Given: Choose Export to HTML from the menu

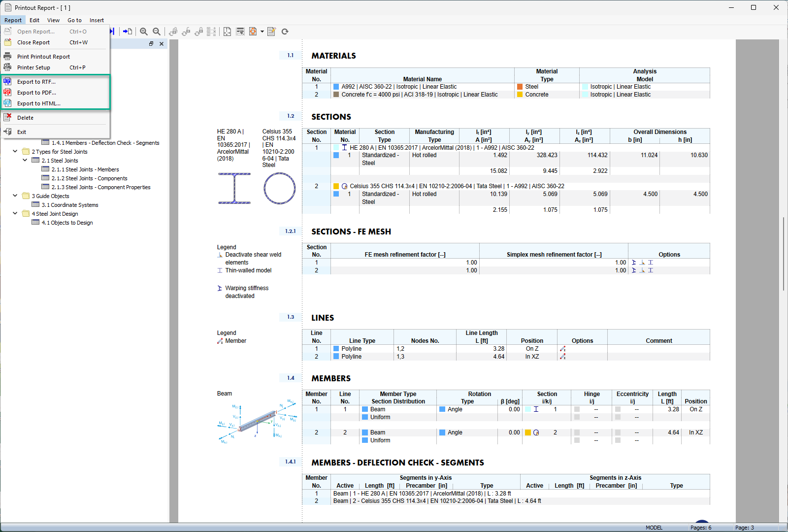Looking at the screenshot, I should 39,103.
